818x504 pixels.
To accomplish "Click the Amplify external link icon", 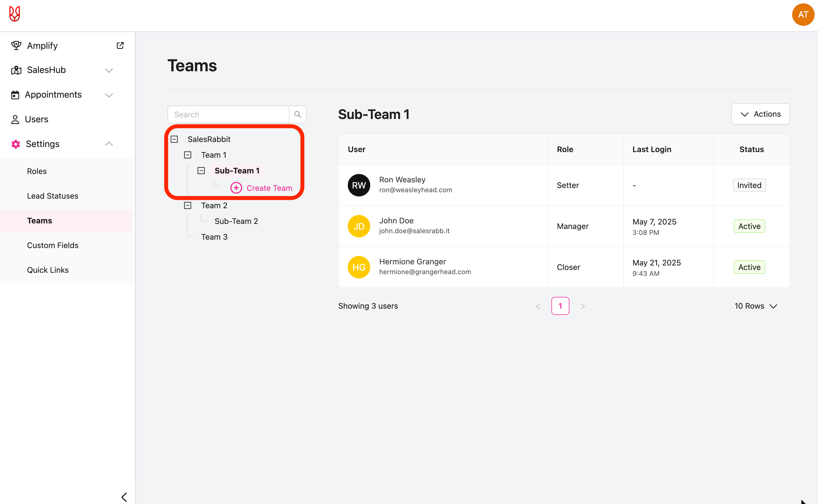I will (x=120, y=46).
